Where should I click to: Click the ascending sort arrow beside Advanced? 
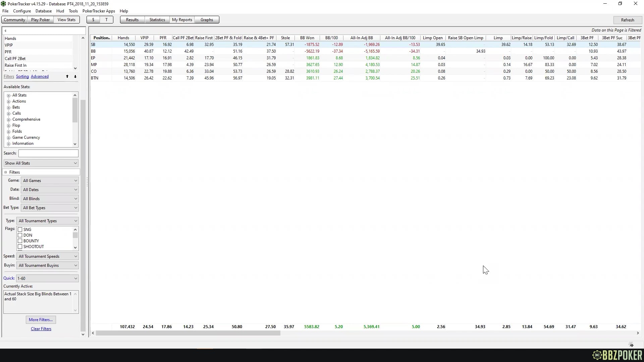[x=67, y=77]
